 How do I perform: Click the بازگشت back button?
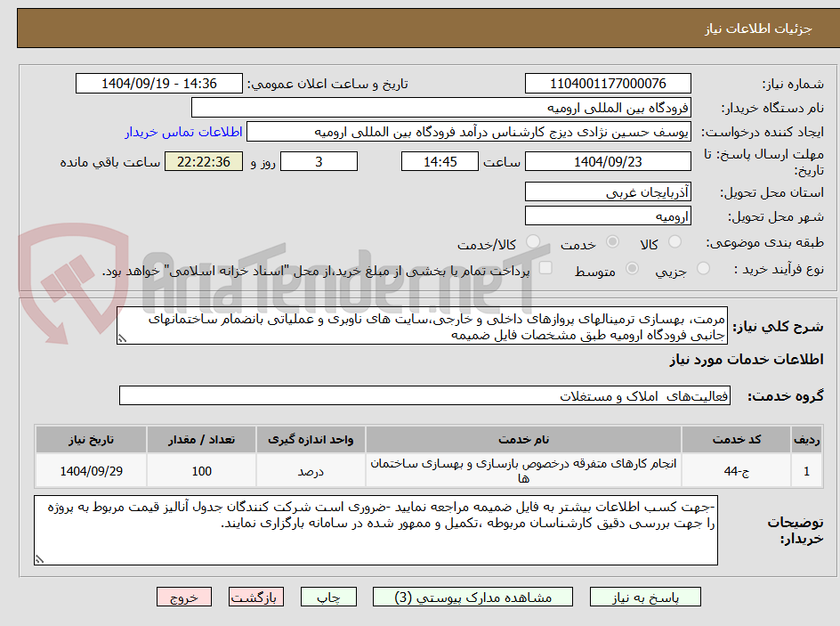tap(256, 597)
